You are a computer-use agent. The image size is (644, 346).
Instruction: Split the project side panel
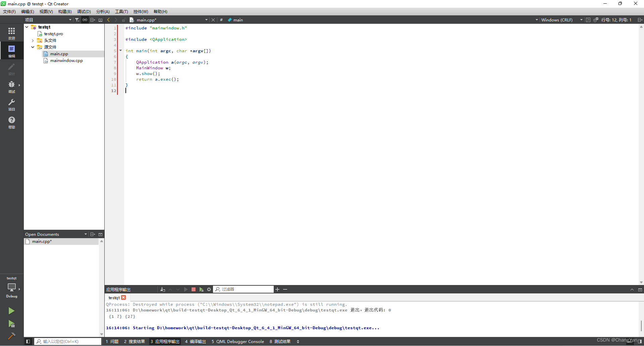pyautogui.click(x=93, y=20)
